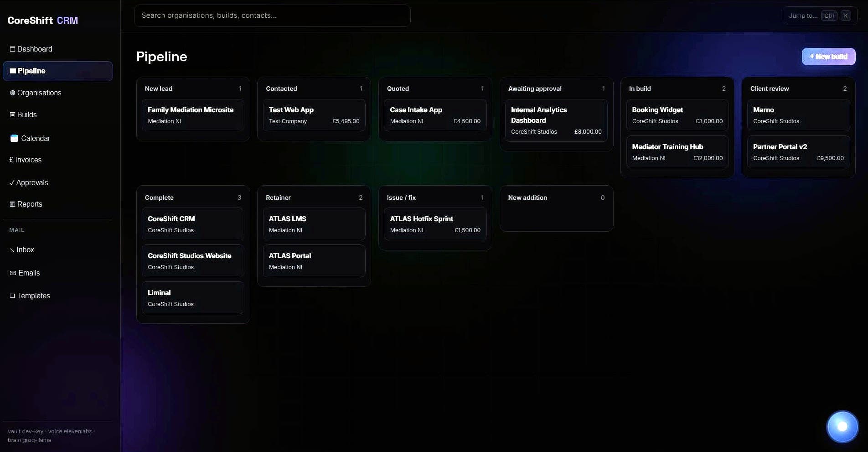Open the Test Web App card
The height and width of the screenshot is (452, 868).
tap(314, 115)
